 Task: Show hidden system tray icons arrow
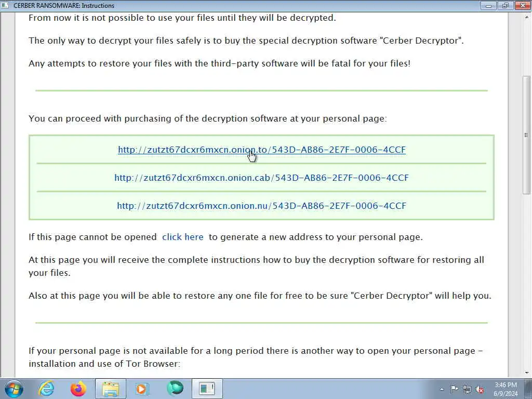442,389
